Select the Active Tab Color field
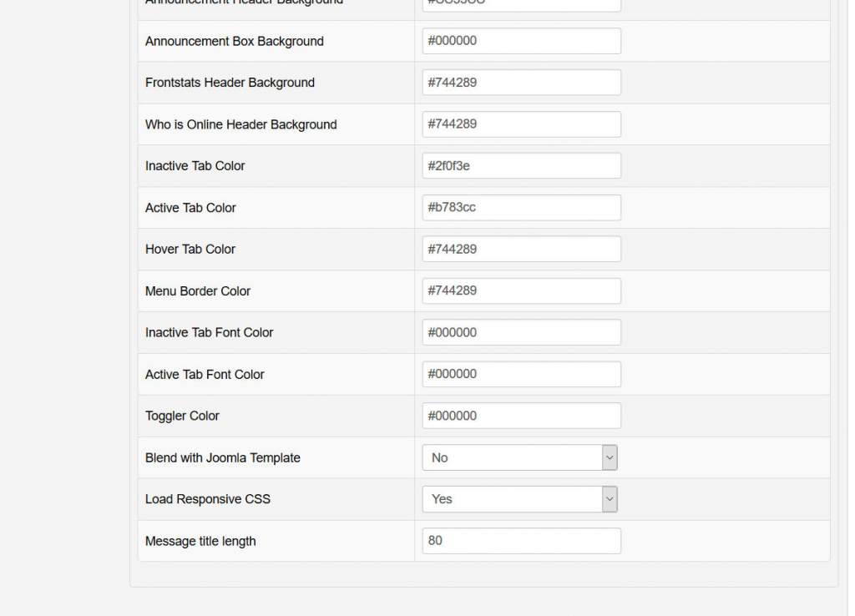855x616 pixels. tap(521, 207)
